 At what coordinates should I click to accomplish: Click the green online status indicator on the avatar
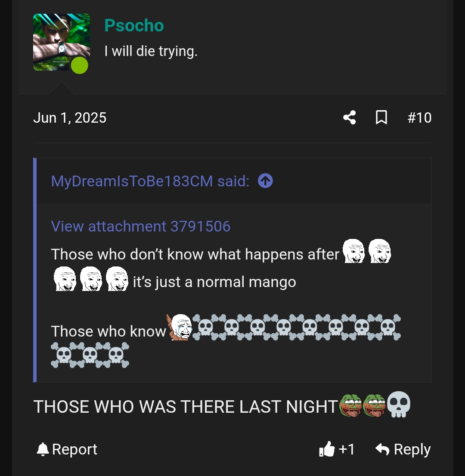(x=79, y=66)
